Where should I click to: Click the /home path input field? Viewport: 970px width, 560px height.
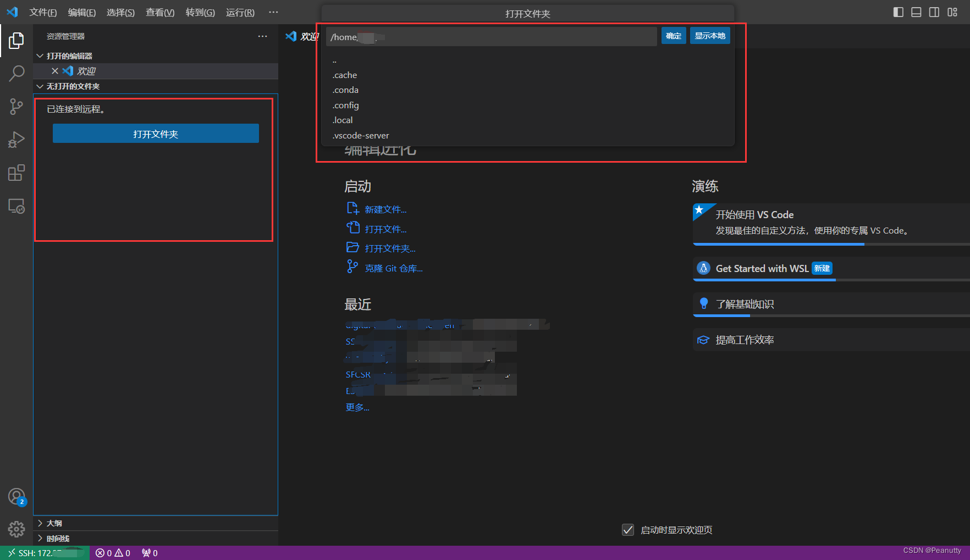[492, 37]
